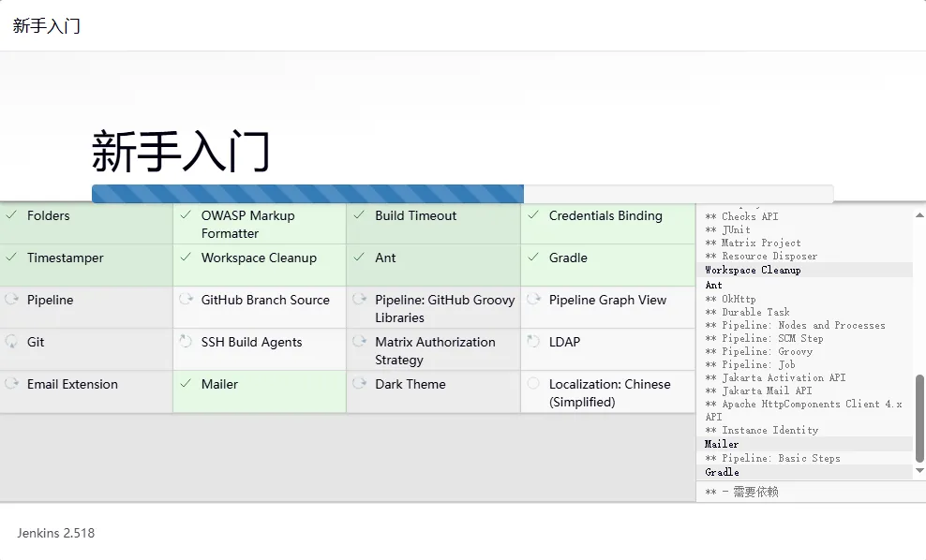Screen dimensions: 926x560
Task: Click the spinner icon beside Pipeline Graph View
Action: tap(533, 299)
